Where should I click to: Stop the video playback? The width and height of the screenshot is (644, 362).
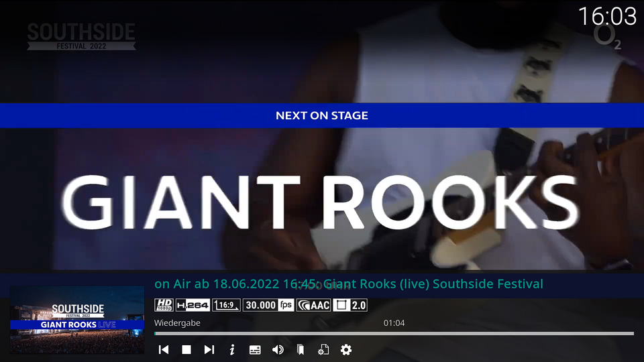[x=186, y=350]
